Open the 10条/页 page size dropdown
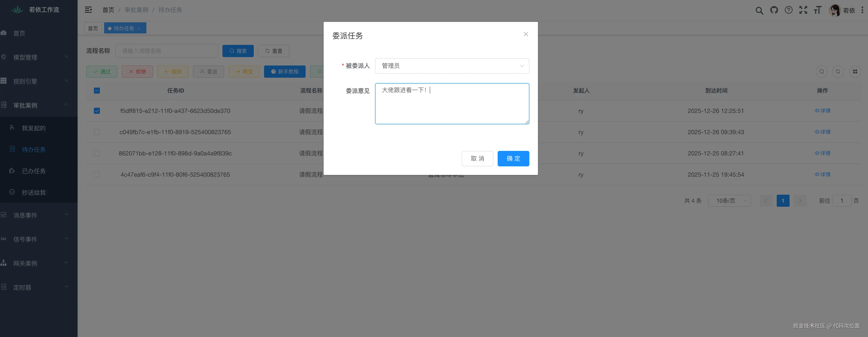This screenshot has height=337, width=868. coord(729,201)
